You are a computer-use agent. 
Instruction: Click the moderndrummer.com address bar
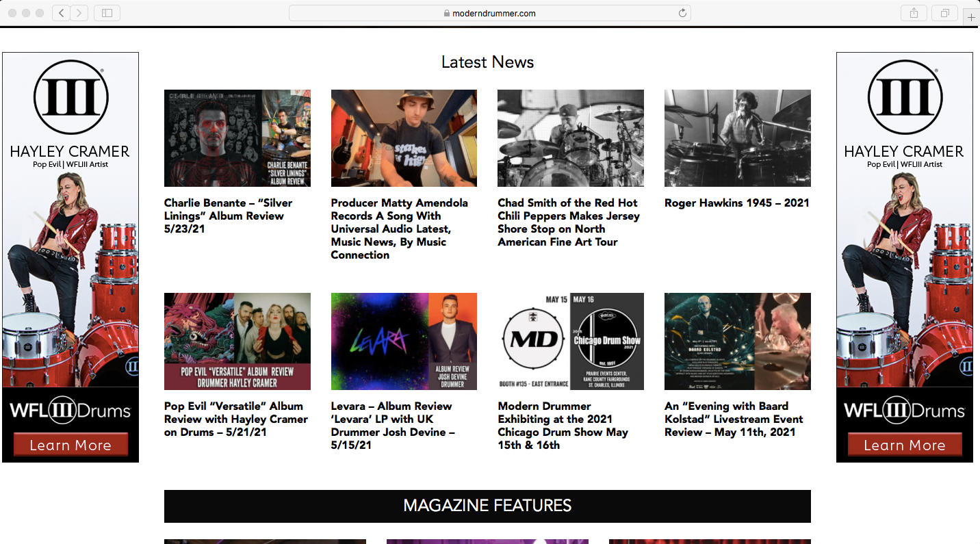[x=489, y=13]
